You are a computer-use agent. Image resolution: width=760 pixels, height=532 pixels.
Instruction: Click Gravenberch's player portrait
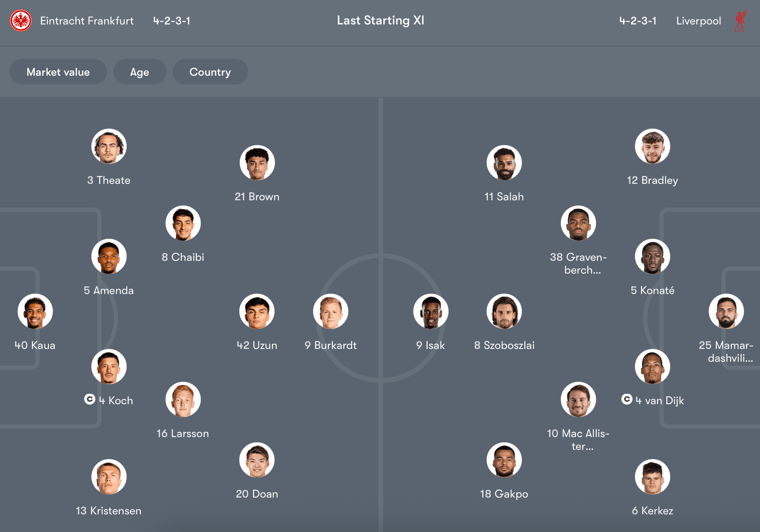pyautogui.click(x=578, y=223)
